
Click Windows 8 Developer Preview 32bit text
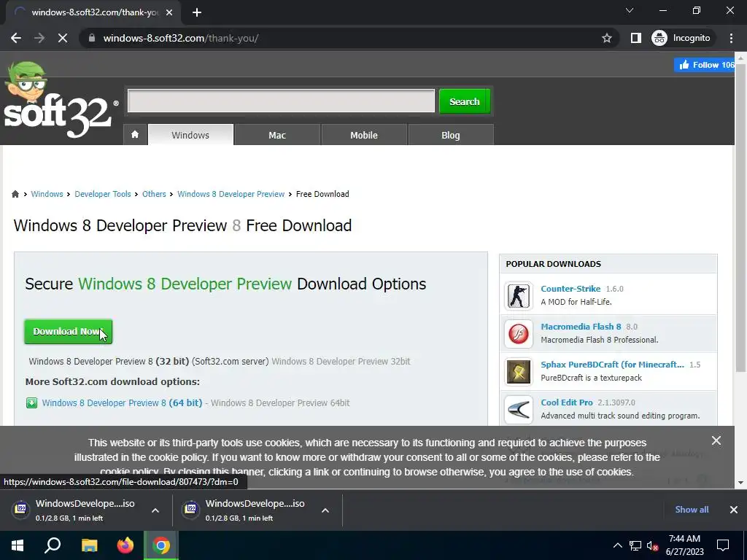[341, 362]
